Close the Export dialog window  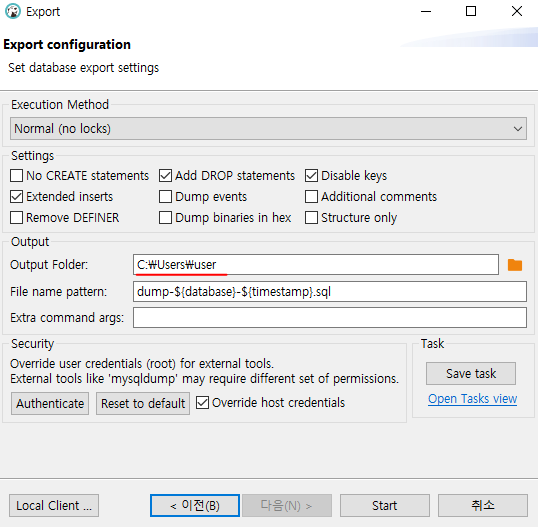click(517, 11)
